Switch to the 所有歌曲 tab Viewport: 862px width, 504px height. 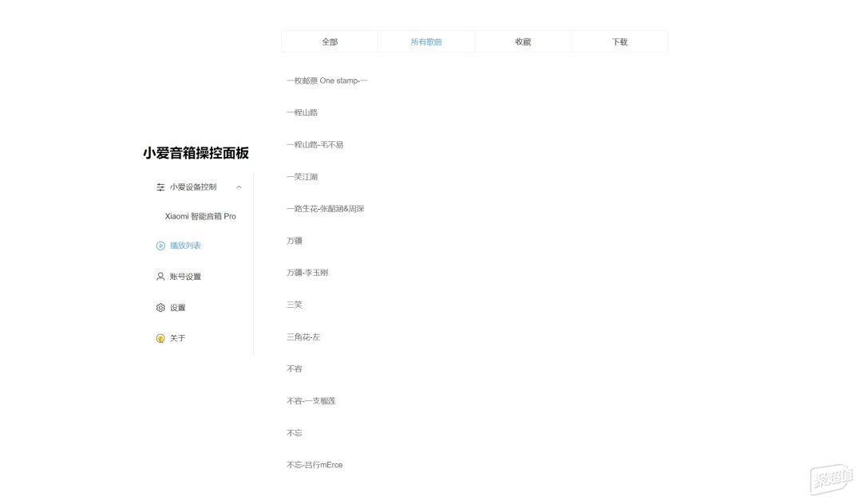click(x=426, y=41)
